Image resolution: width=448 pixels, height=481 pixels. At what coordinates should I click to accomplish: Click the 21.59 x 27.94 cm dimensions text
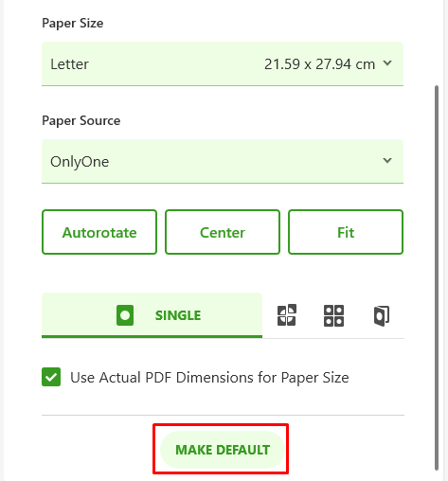click(x=319, y=64)
